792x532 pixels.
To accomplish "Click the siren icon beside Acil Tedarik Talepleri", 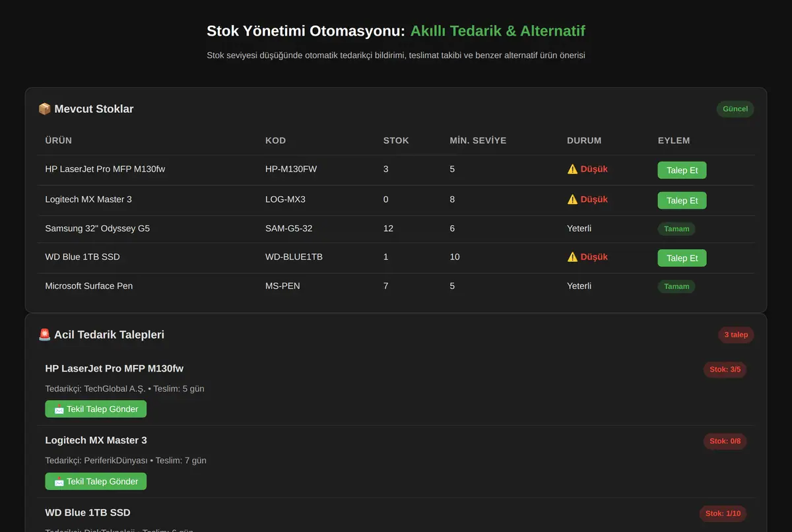I will tap(45, 335).
